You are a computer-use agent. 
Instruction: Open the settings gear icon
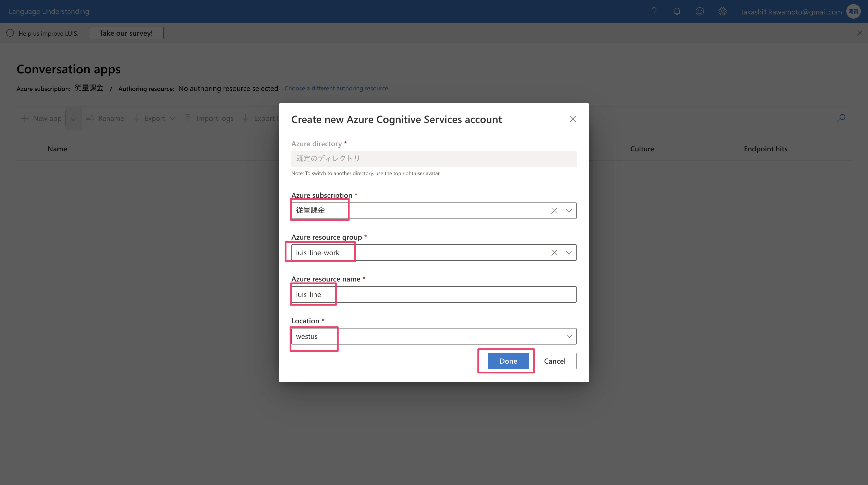pos(723,11)
